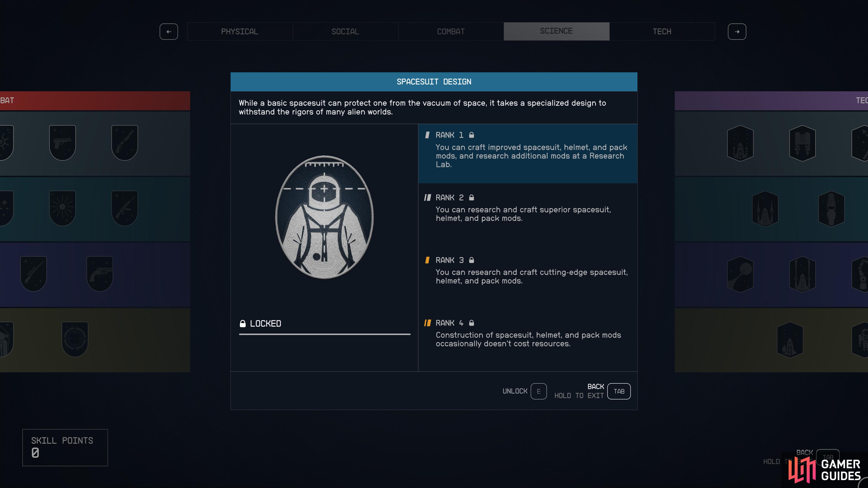Image resolution: width=868 pixels, height=488 pixels.
Task: Click the spacesuit description text
Action: click(422, 108)
